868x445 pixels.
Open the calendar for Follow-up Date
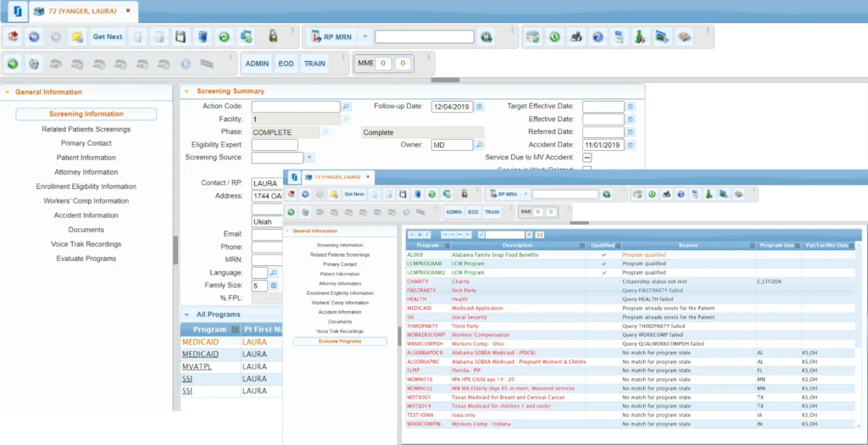pos(480,106)
